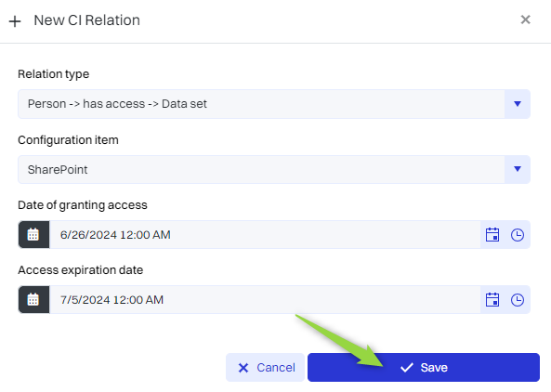Click the X icon on Cancel button
Screen dimensions: 551x392
pyautogui.click(x=243, y=368)
